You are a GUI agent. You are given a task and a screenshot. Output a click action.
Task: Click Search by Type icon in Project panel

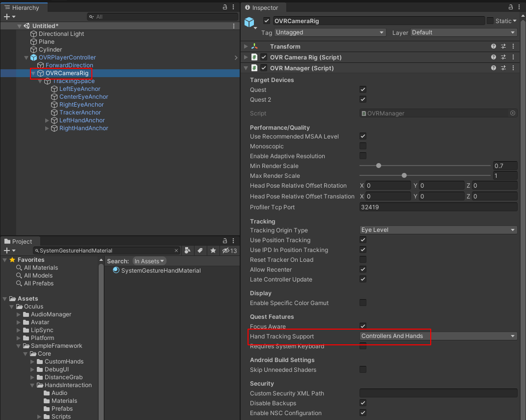tap(188, 251)
